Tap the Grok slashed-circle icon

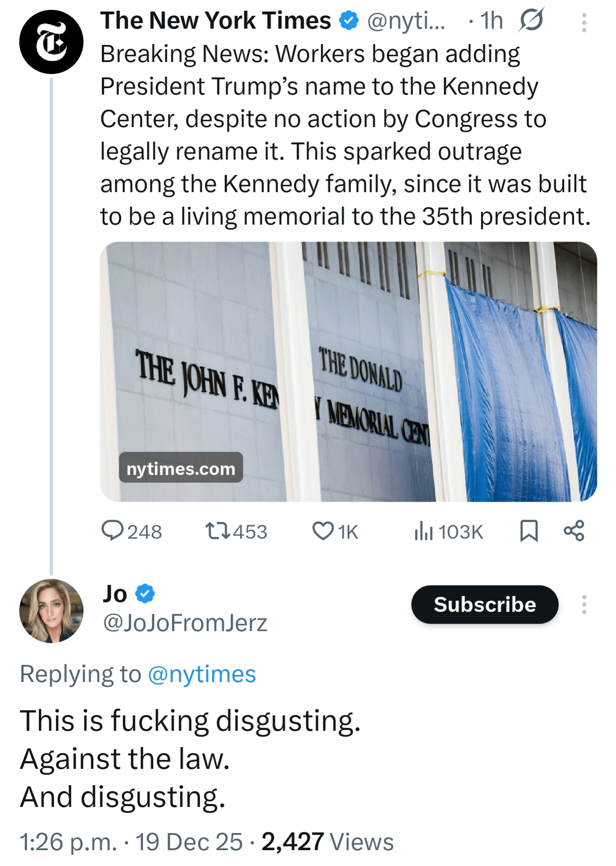click(531, 20)
